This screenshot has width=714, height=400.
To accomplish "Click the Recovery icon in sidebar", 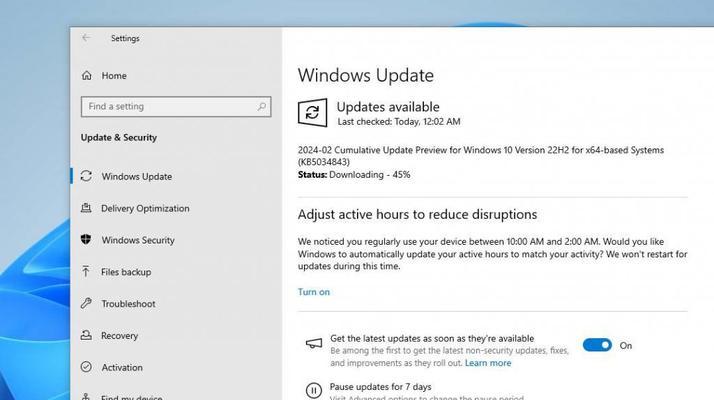I will 86,335.
